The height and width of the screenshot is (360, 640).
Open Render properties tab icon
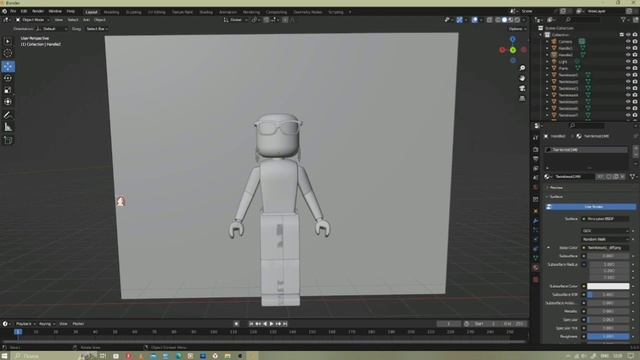(536, 150)
